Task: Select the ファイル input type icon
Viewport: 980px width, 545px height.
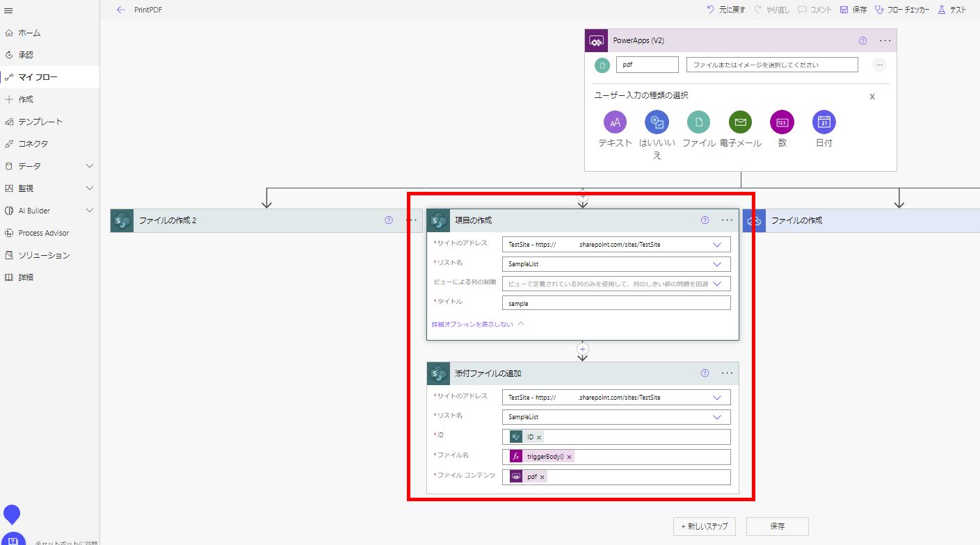Action: [698, 122]
